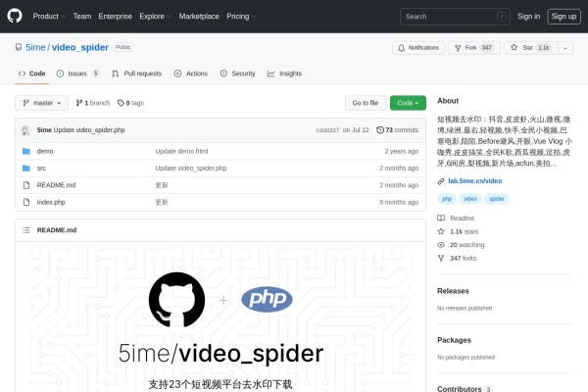Click the README.md file icon
Viewport: 588px width, 392px height.
pyautogui.click(x=25, y=185)
